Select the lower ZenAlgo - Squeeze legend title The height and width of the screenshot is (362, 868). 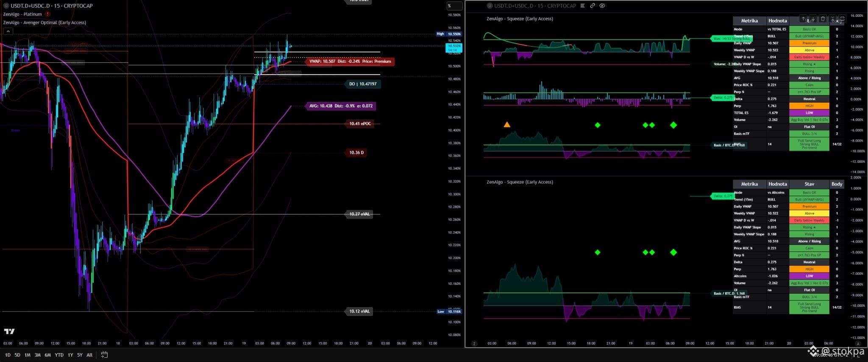pyautogui.click(x=520, y=182)
